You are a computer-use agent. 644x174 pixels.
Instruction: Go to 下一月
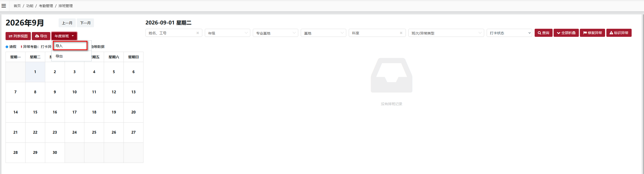point(85,23)
